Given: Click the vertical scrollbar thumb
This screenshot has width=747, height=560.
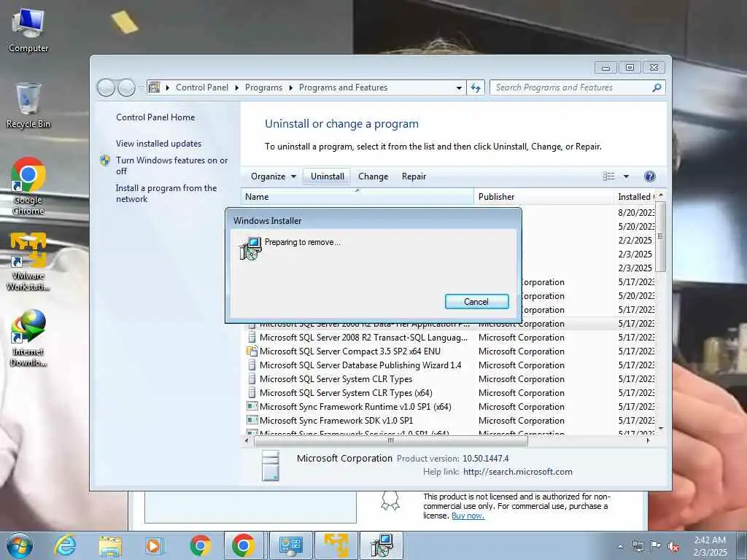Looking at the screenshot, I should [660, 237].
